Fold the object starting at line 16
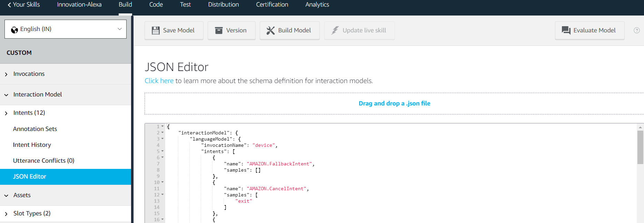The image size is (644, 223). 162,220
